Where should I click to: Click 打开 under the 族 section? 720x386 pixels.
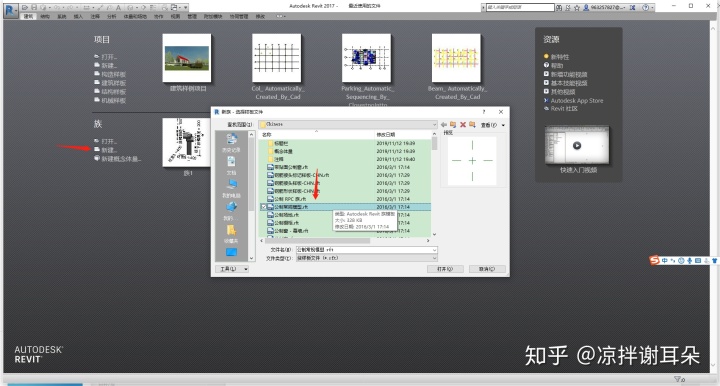point(106,141)
